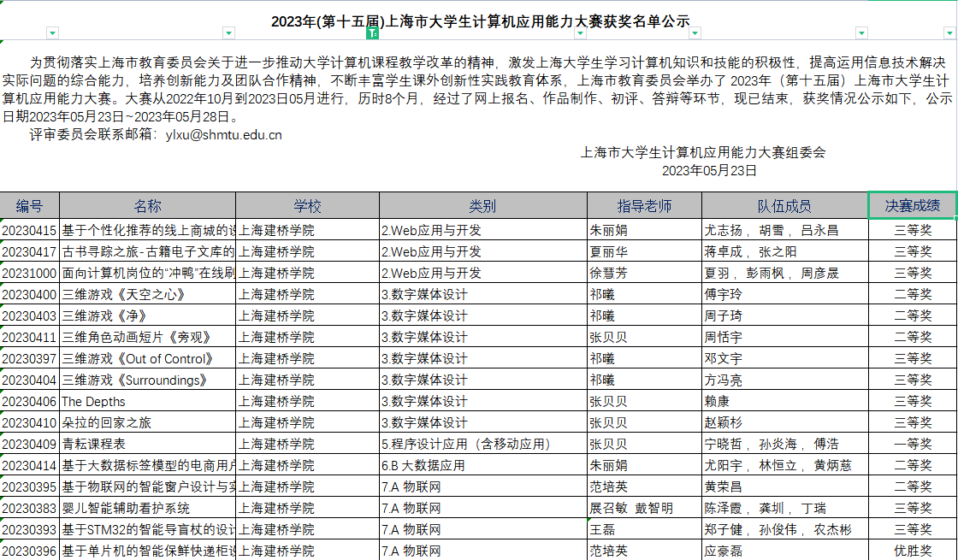
Task: Open the filter dropdown for 名称 column
Action: point(228,33)
